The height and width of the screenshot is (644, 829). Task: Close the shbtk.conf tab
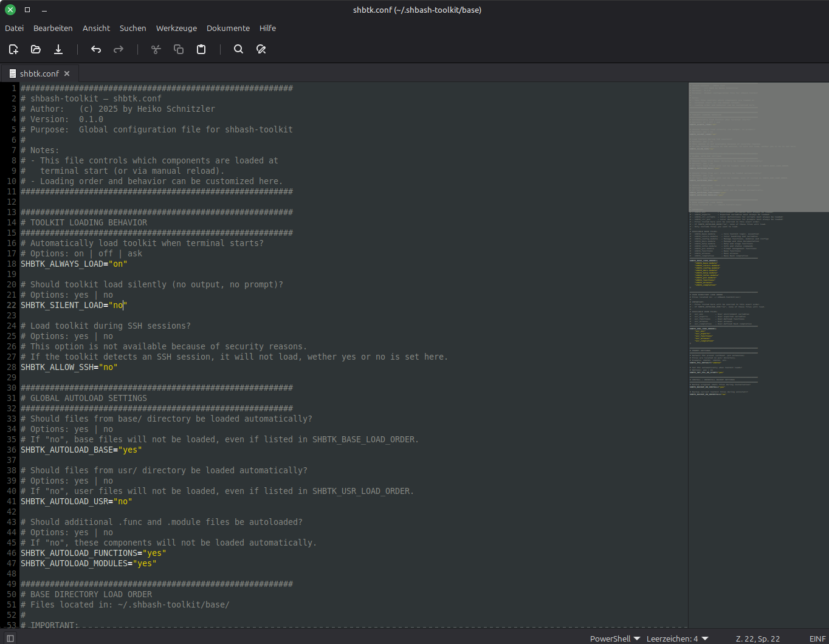point(67,74)
